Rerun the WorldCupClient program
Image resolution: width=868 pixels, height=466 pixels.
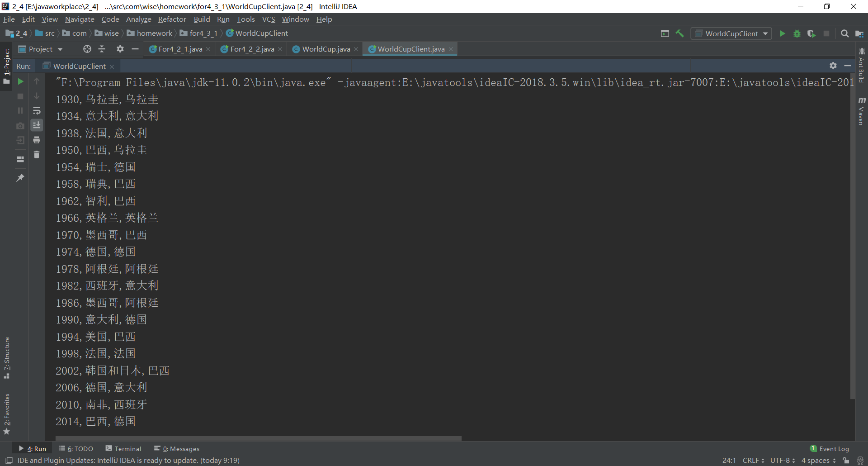20,82
